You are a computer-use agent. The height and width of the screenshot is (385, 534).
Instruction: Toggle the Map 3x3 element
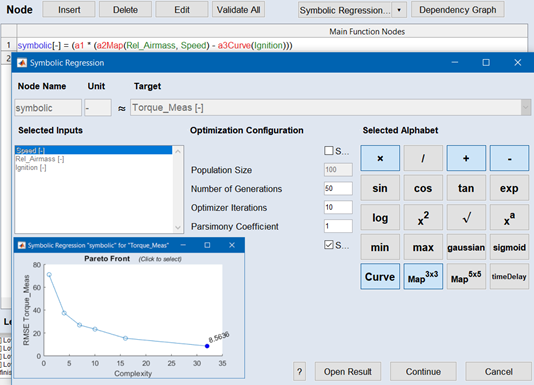click(x=423, y=276)
